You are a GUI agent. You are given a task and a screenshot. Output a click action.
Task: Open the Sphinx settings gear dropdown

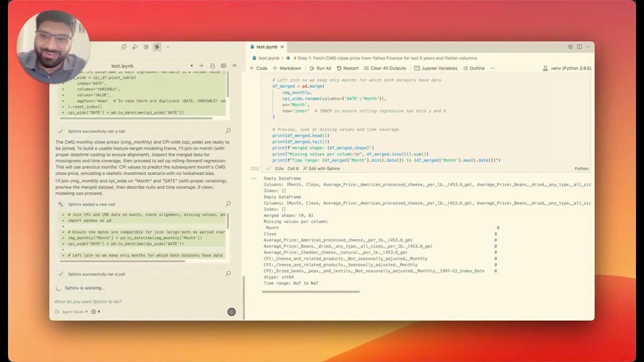pos(95,312)
